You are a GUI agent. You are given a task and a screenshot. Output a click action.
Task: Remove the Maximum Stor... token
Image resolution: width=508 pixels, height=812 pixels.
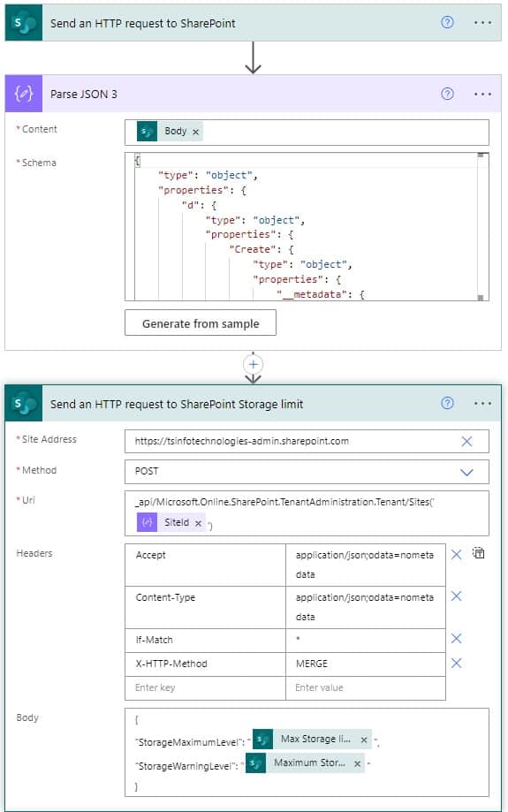pos(357,763)
